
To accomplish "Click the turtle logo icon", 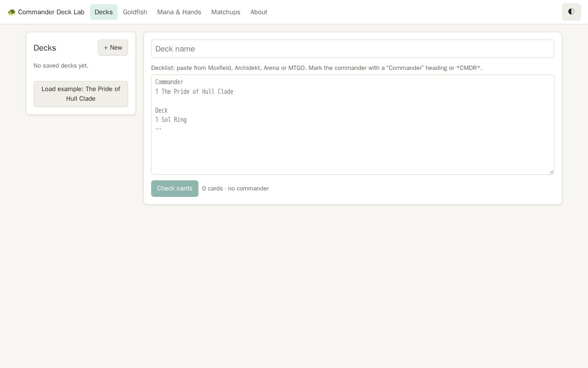I will point(11,12).
